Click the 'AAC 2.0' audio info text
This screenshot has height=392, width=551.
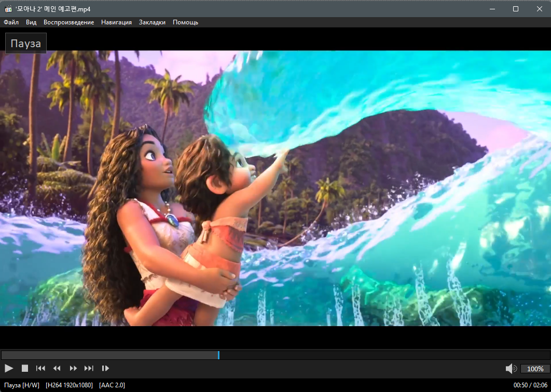click(112, 385)
